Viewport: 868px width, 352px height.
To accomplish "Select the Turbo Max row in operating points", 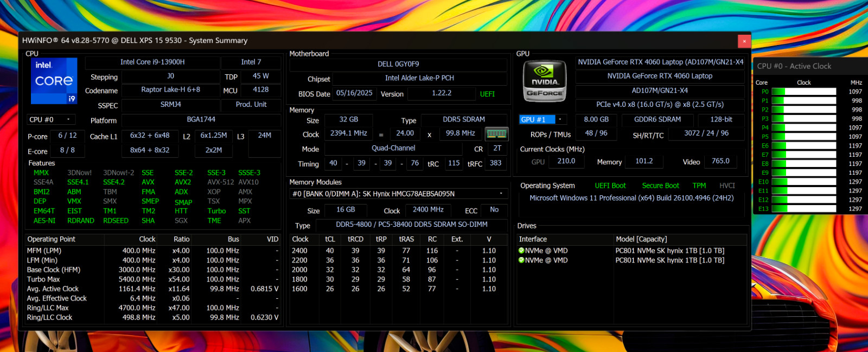I will pyautogui.click(x=153, y=279).
